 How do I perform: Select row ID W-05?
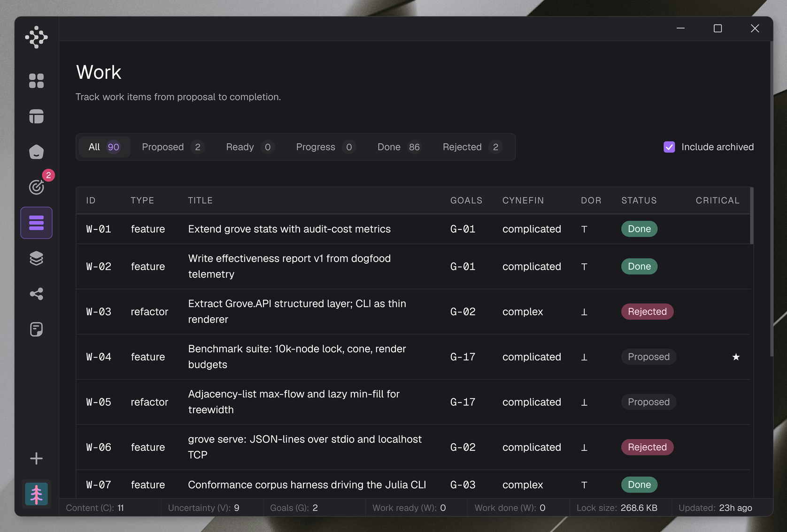coord(99,402)
